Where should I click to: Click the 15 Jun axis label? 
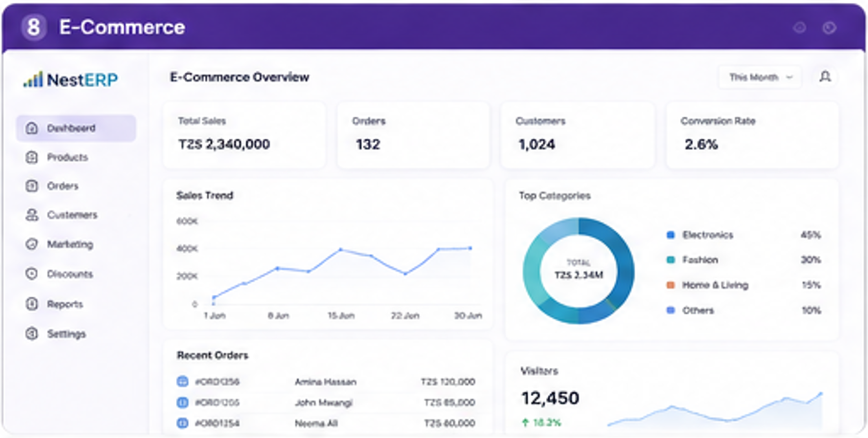click(x=340, y=315)
